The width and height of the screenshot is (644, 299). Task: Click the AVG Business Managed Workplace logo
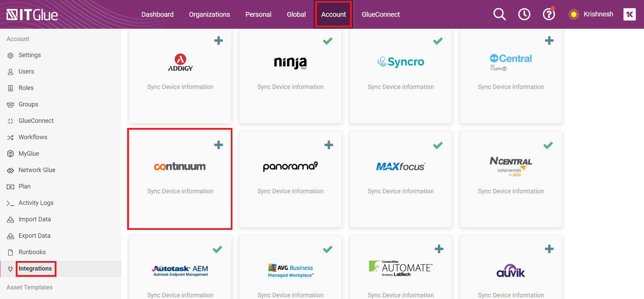(x=291, y=271)
